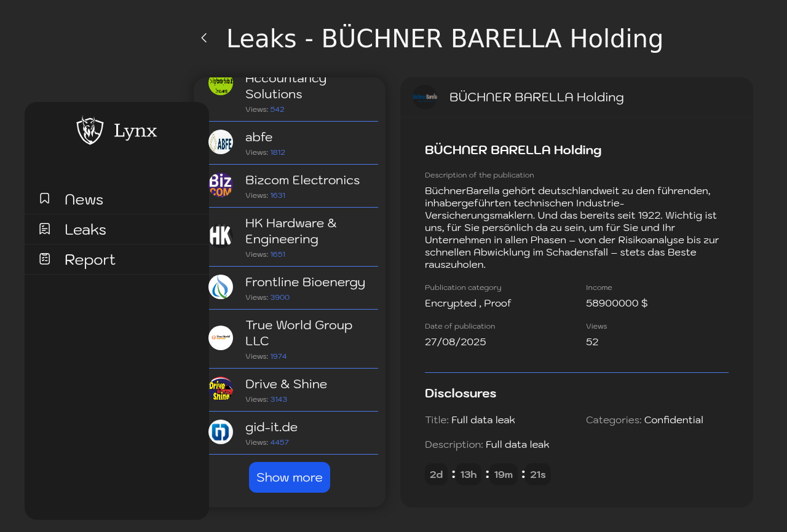Click the Bizcom Electronics logo
Image resolution: width=787 pixels, height=532 pixels.
pyautogui.click(x=221, y=185)
